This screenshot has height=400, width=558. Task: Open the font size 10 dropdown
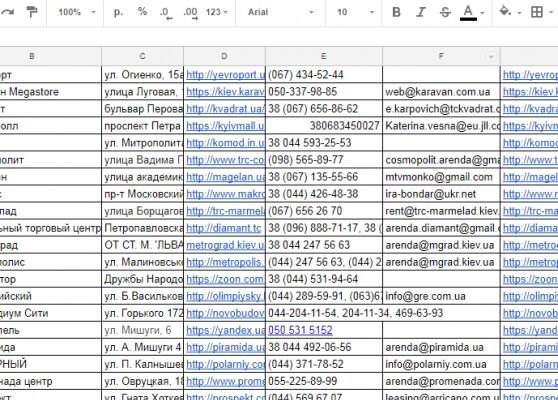point(355,12)
